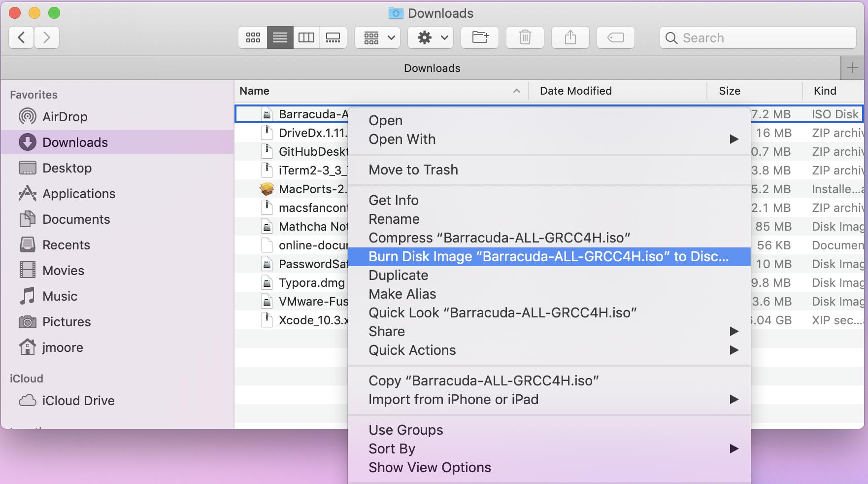Choose Show View Options
Screen dimensions: 868x484
(x=549, y=468)
